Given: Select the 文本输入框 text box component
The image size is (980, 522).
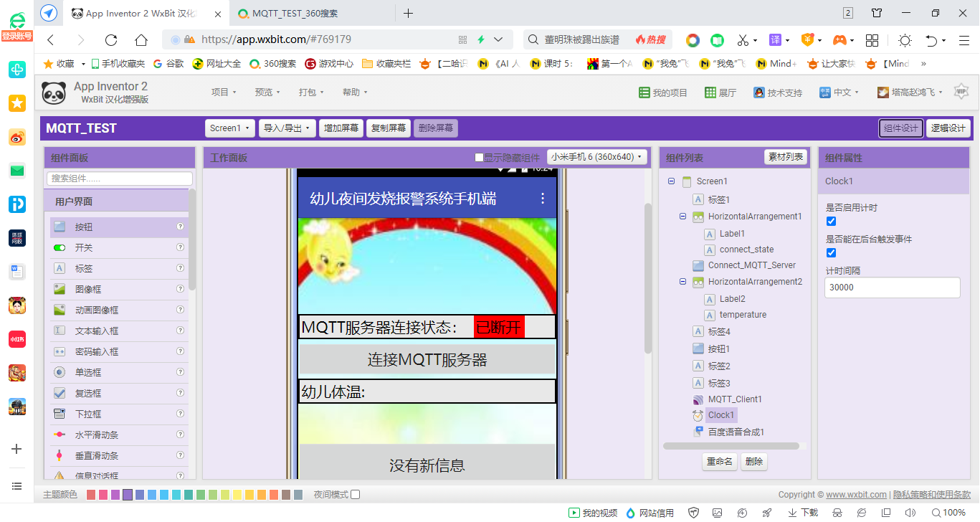Looking at the screenshot, I should coord(119,331).
